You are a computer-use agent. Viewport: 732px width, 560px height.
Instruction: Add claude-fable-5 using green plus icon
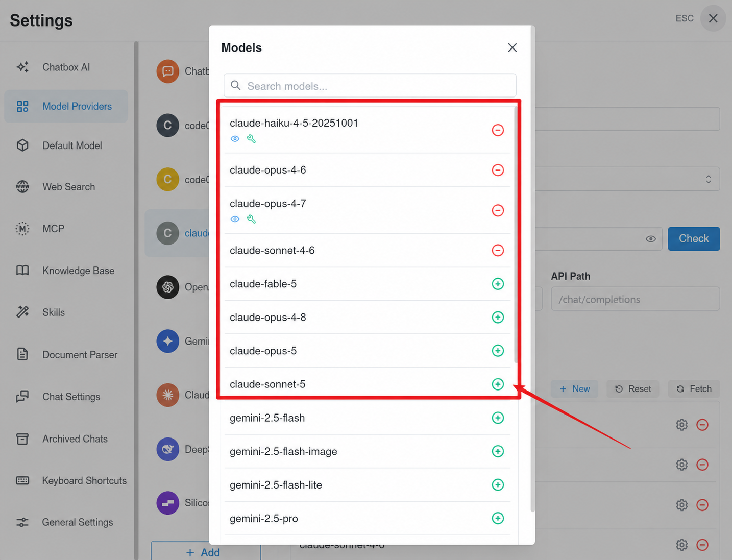(498, 284)
